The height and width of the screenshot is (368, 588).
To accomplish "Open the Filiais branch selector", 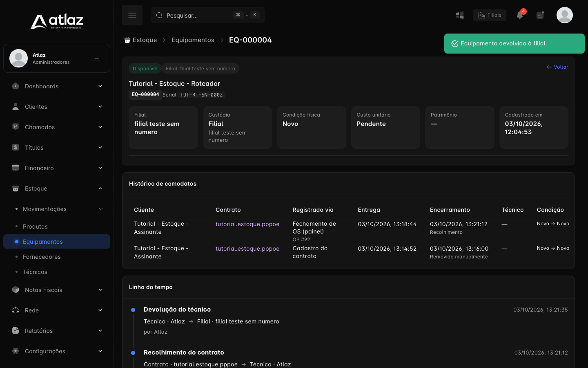I will 490,15.
